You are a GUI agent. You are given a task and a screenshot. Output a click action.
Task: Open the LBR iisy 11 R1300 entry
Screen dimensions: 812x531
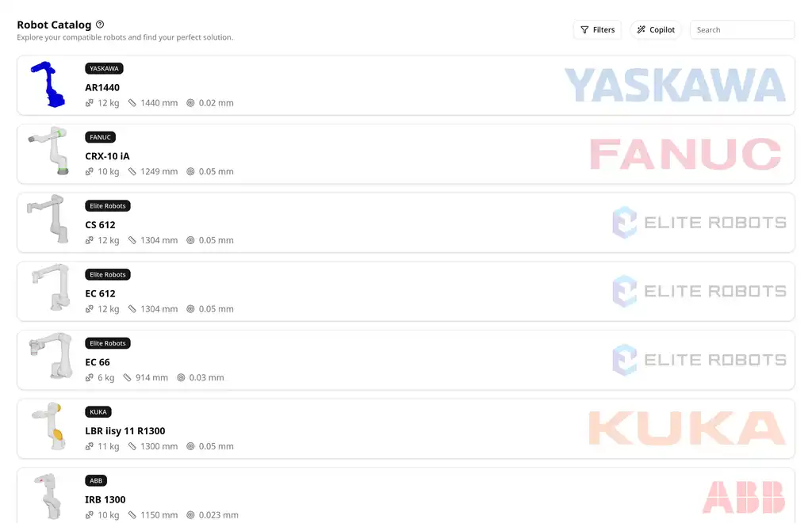point(125,431)
